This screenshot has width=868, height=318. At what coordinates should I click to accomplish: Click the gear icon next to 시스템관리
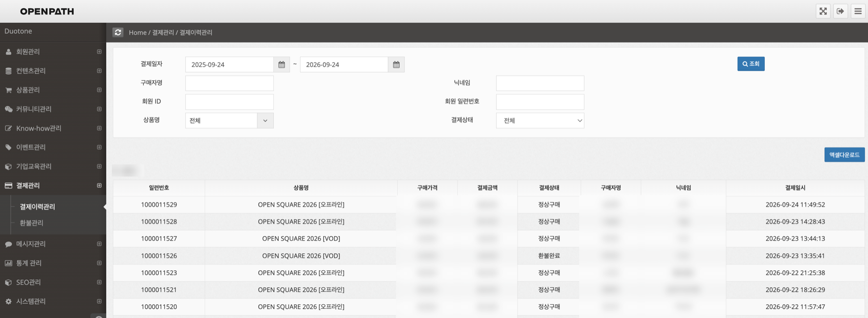pyautogui.click(x=8, y=301)
